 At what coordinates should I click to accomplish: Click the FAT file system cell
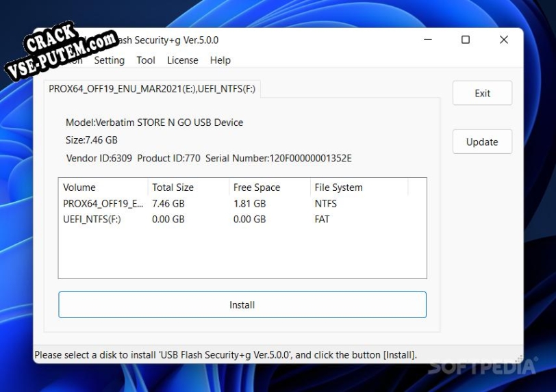tap(322, 219)
